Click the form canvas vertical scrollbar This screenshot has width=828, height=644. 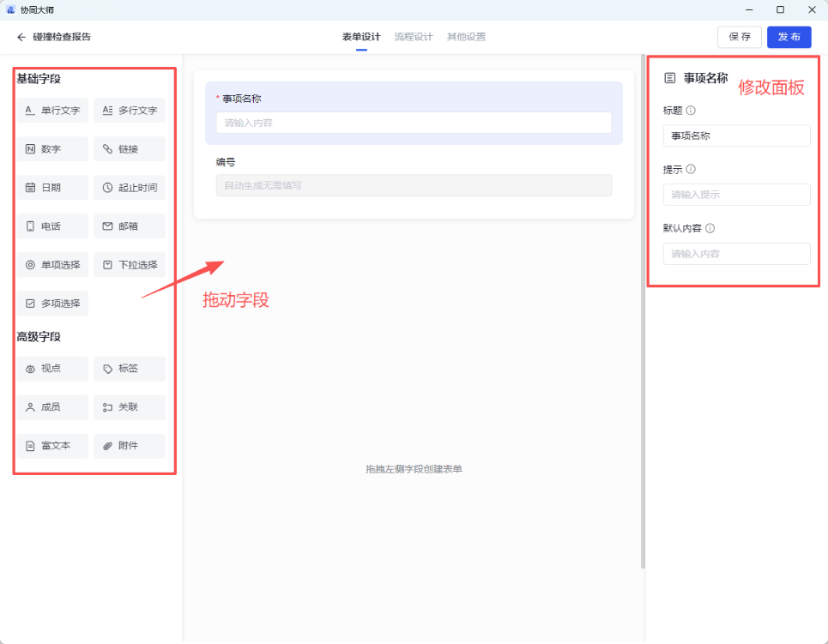click(644, 309)
